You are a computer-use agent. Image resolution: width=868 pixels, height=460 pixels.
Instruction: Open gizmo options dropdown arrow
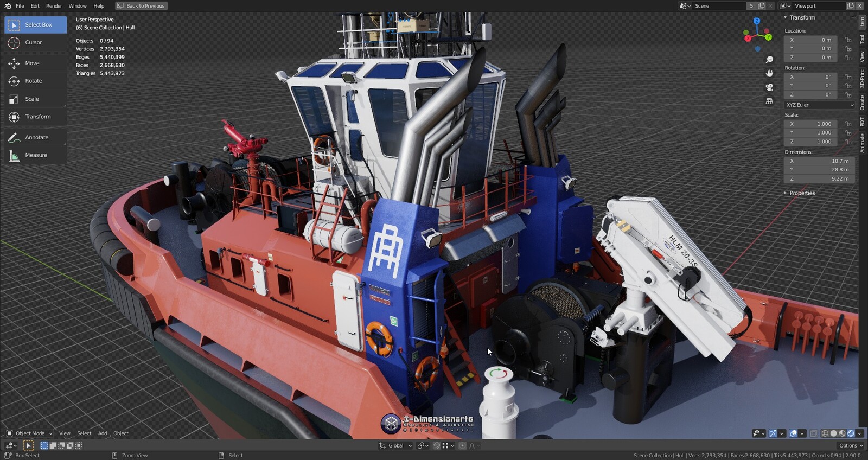click(x=782, y=433)
